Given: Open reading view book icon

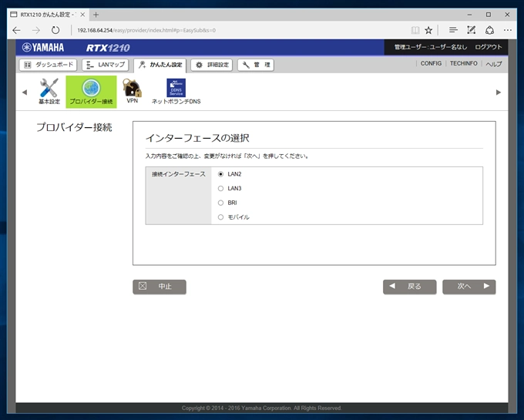Looking at the screenshot, I should point(415,30).
